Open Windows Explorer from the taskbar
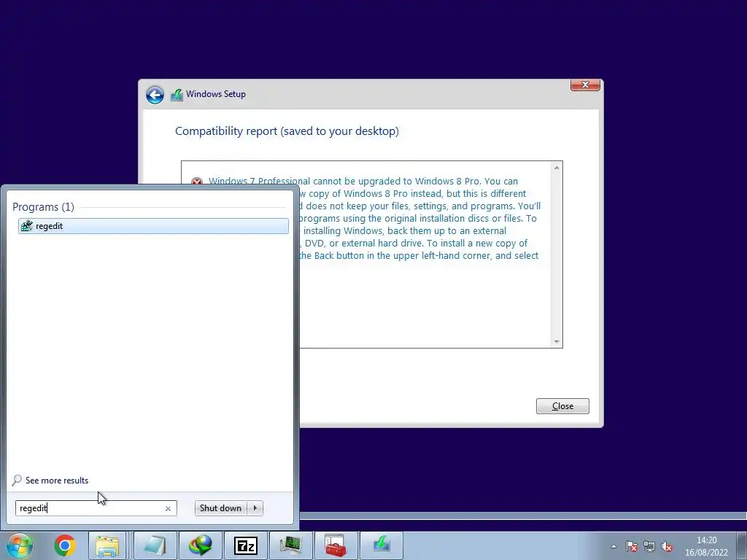This screenshot has width=747, height=560. click(107, 545)
